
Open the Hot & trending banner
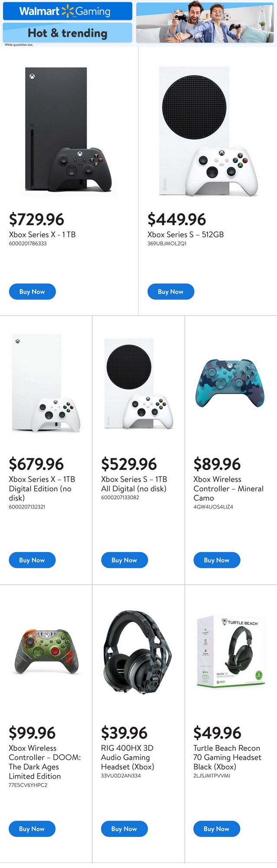(68, 33)
